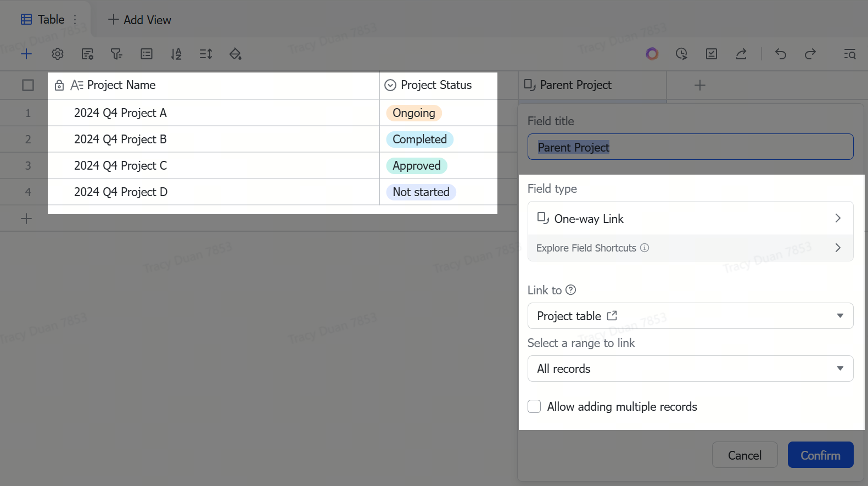Click the external-link icon beside Project table
The image size is (868, 486).
[x=612, y=316]
